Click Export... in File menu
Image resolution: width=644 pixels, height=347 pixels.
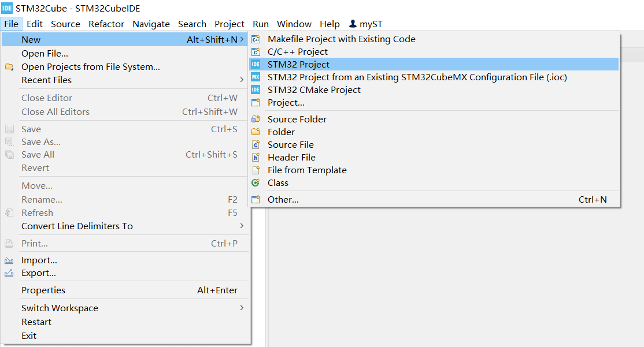(x=125, y=273)
